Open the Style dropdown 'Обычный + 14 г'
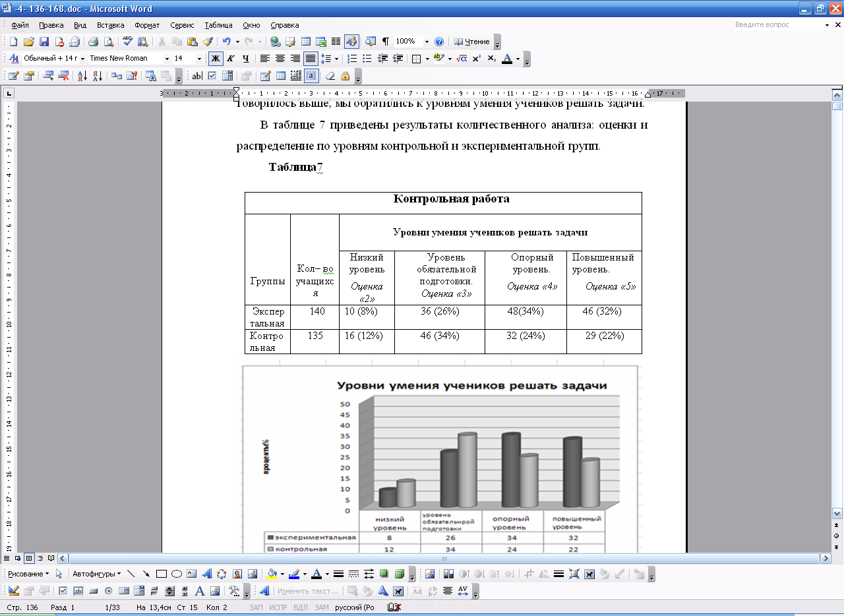The height and width of the screenshot is (616, 844). point(82,59)
